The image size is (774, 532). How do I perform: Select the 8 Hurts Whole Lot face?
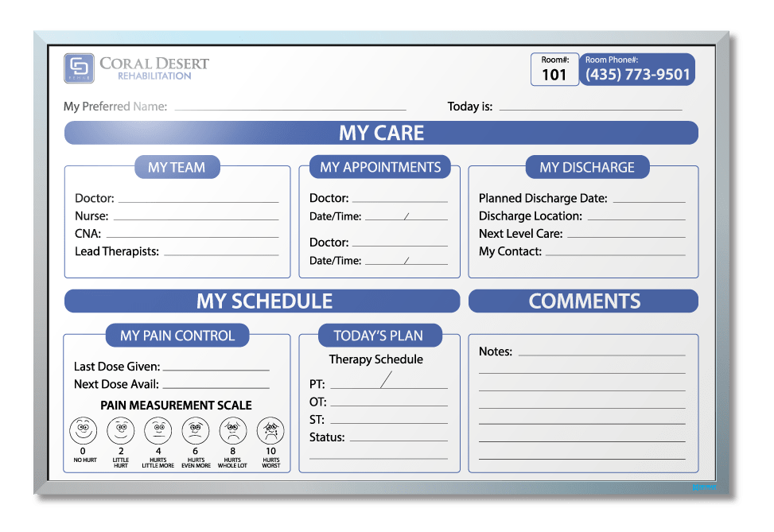[x=233, y=431]
